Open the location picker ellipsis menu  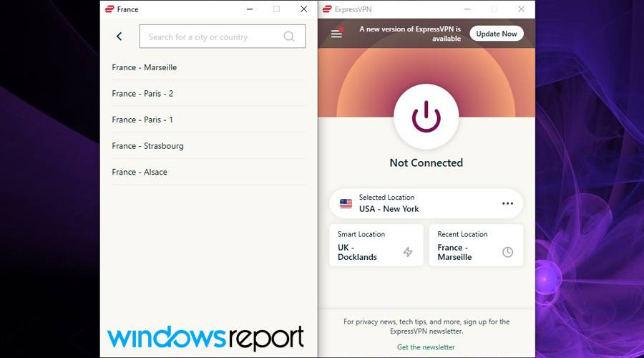[x=507, y=203]
